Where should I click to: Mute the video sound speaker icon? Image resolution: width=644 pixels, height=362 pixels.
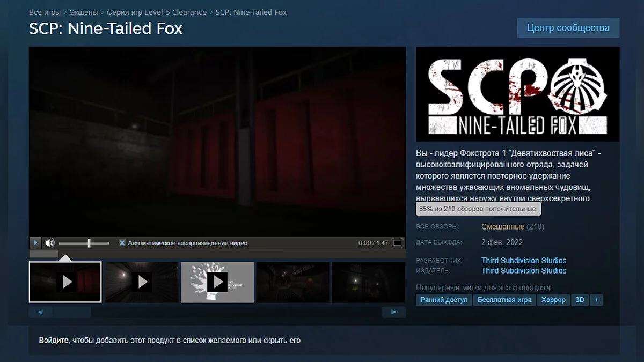pos(50,243)
